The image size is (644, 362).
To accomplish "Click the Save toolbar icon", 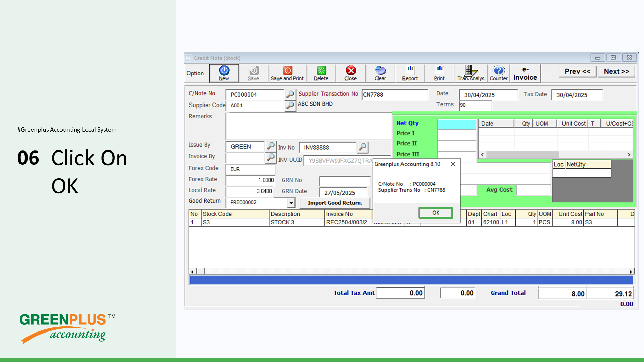I will 253,73.
